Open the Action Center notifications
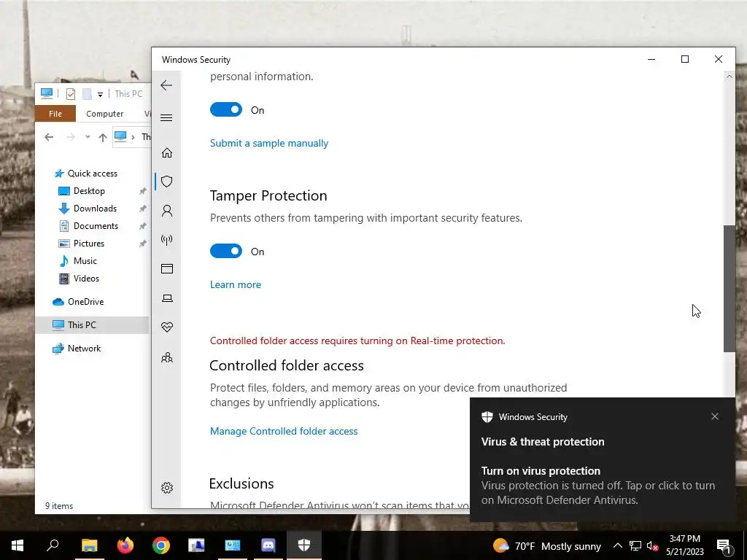 pos(724,545)
